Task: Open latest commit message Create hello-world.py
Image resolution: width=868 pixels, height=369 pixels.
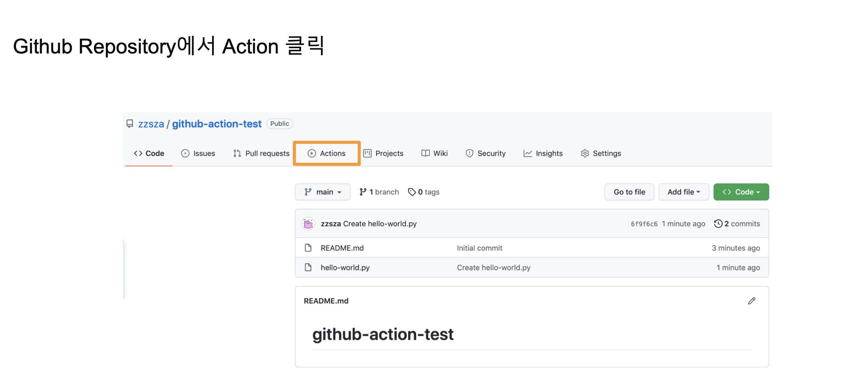Action: (x=380, y=224)
